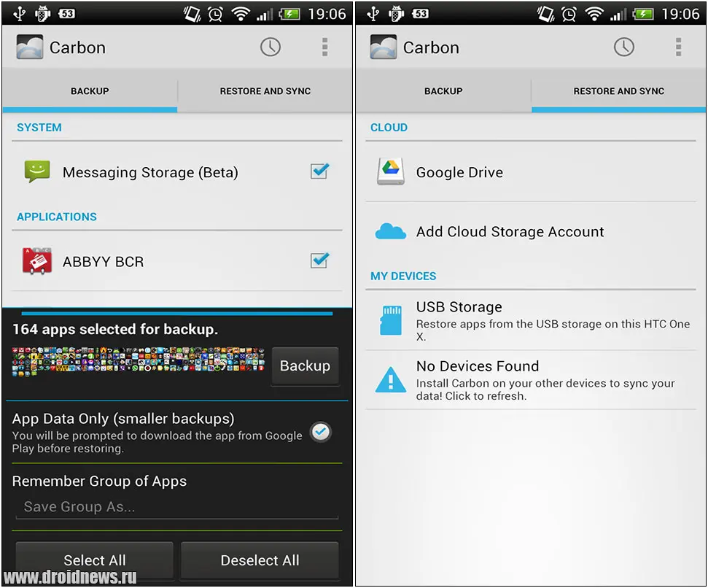Switch to BACKUP tab in right screen
The width and height of the screenshot is (708, 588).
[x=443, y=90]
